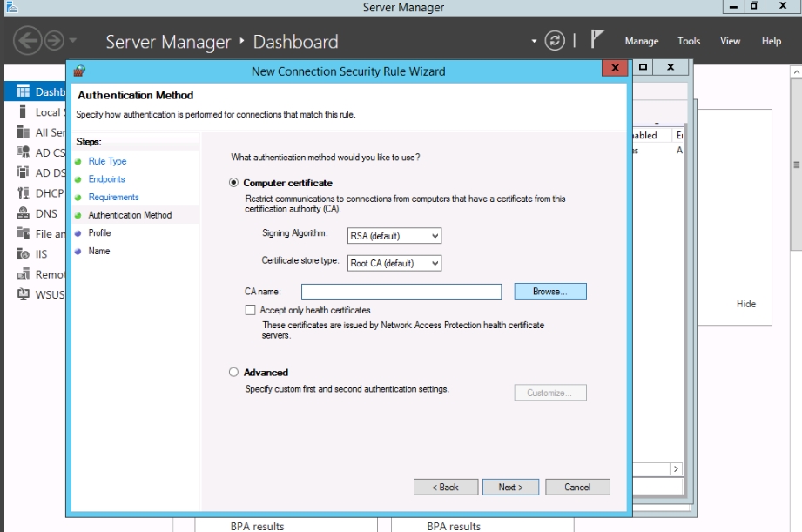Click the Authentication Method step label
The image size is (802, 532).
[130, 215]
